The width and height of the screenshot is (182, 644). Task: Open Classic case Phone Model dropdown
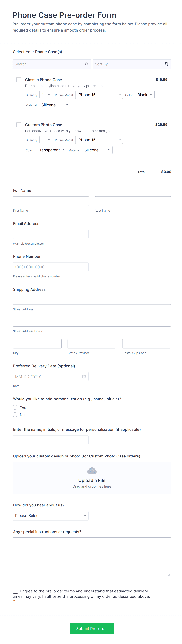(x=99, y=95)
